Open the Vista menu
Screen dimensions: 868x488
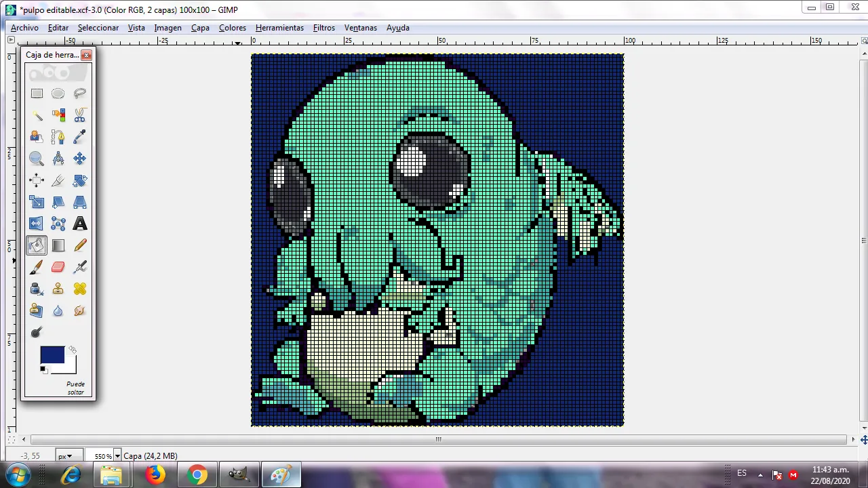[136, 28]
